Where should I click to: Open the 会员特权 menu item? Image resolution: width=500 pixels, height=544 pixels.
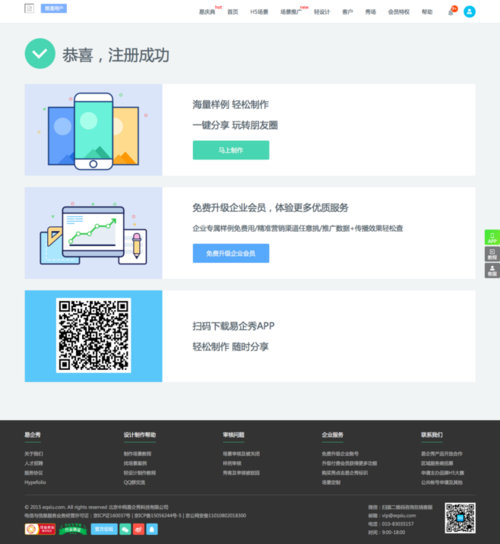tap(399, 12)
